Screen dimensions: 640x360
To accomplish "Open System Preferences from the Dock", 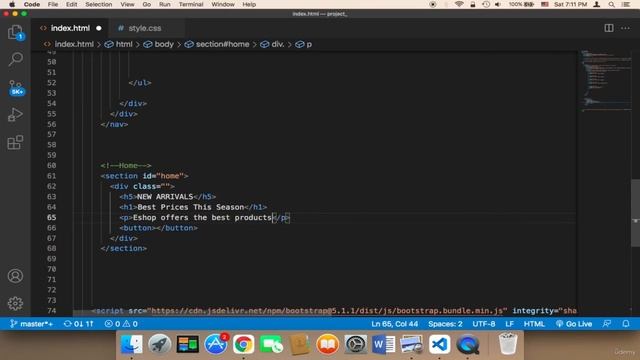I will [356, 345].
